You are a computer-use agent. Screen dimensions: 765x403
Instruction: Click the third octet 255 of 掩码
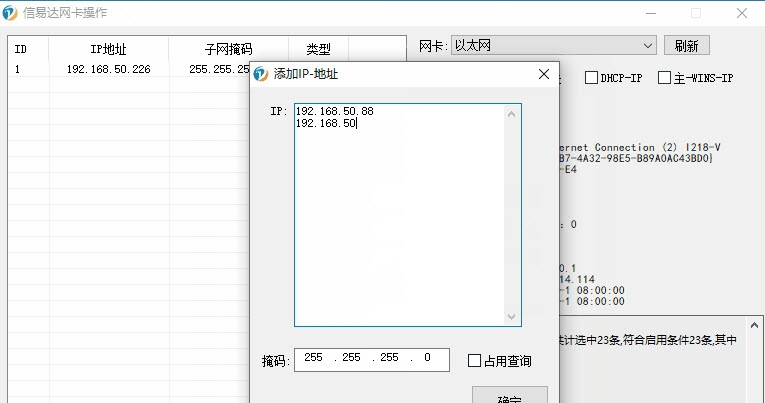pyautogui.click(x=389, y=358)
